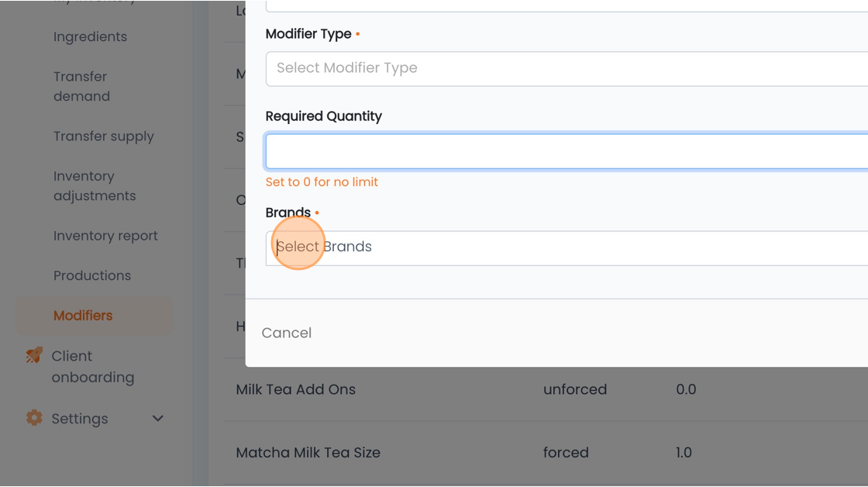Navigate to Inventory adjustments
The height and width of the screenshot is (487, 868).
(95, 185)
